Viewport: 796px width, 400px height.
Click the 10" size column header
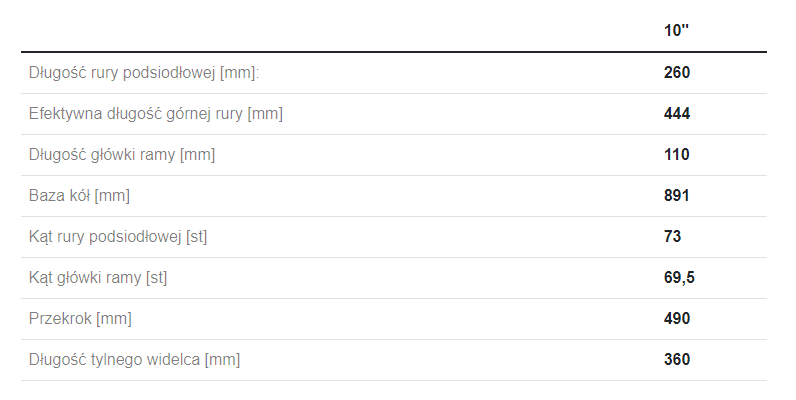[677, 31]
